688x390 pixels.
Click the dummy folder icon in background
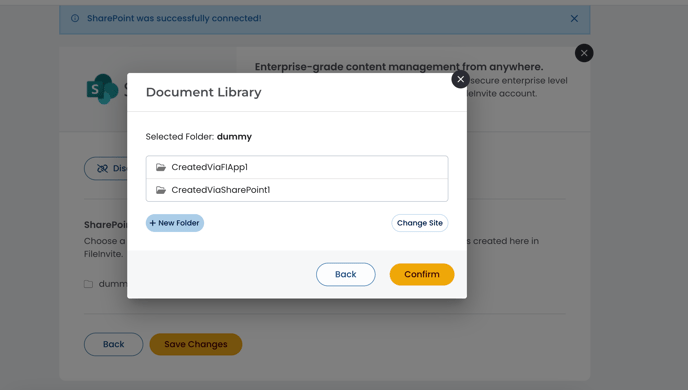point(88,284)
